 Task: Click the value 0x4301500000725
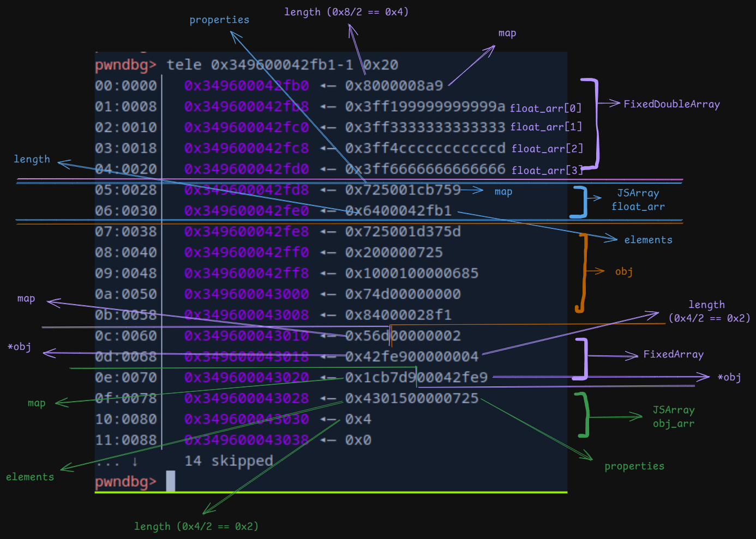coord(411,398)
